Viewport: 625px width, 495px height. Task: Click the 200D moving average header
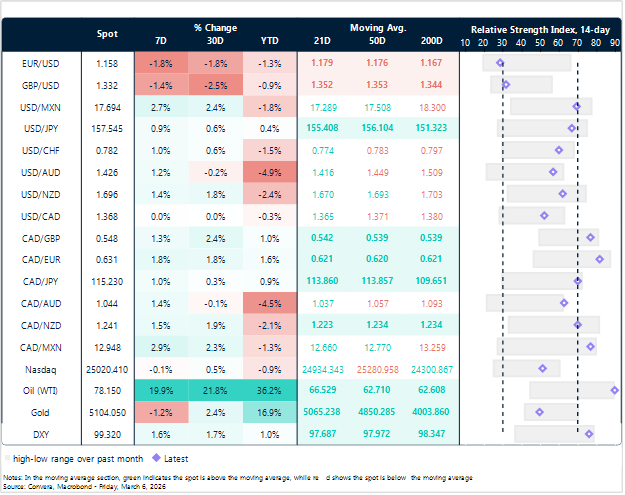[x=431, y=41]
